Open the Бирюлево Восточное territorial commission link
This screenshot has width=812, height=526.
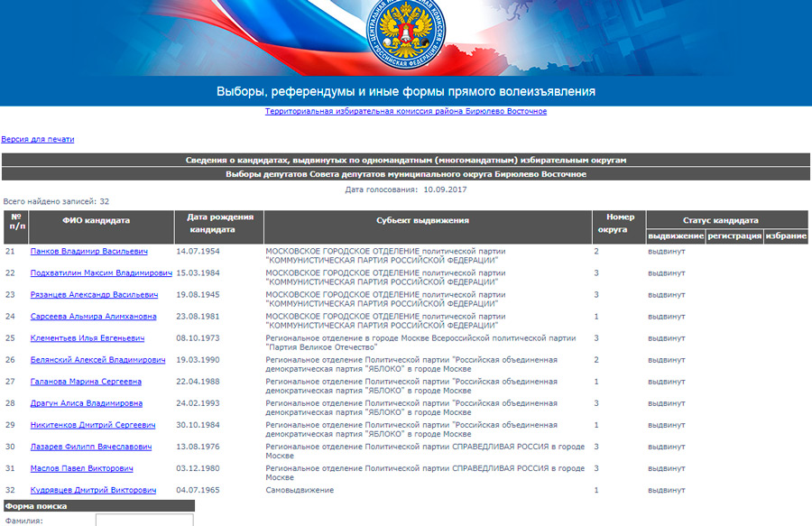click(x=405, y=111)
